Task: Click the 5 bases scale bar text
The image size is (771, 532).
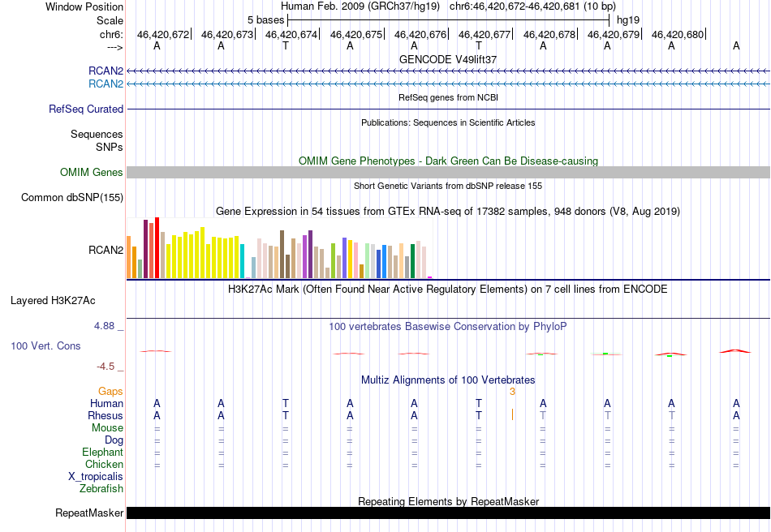Action: coord(265,20)
